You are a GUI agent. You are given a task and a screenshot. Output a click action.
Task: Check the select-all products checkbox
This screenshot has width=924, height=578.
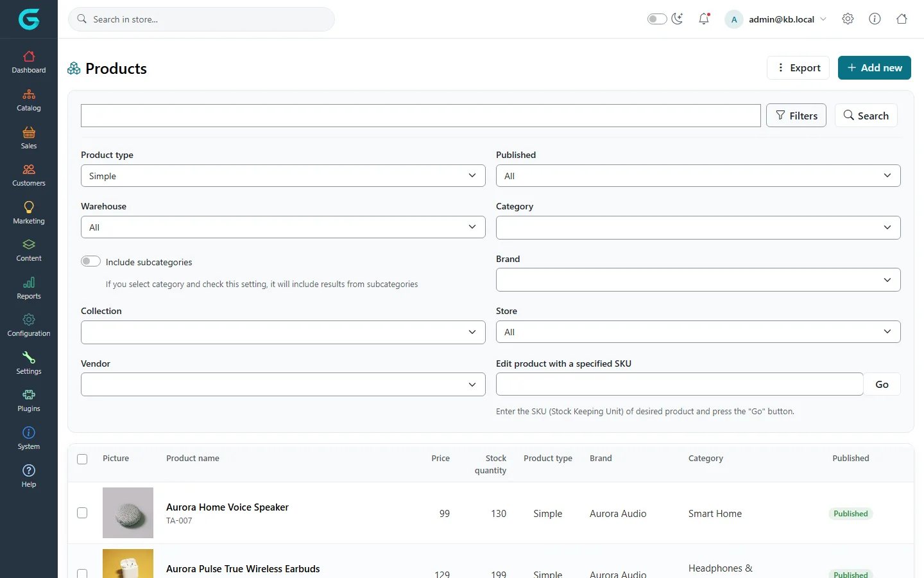82,459
